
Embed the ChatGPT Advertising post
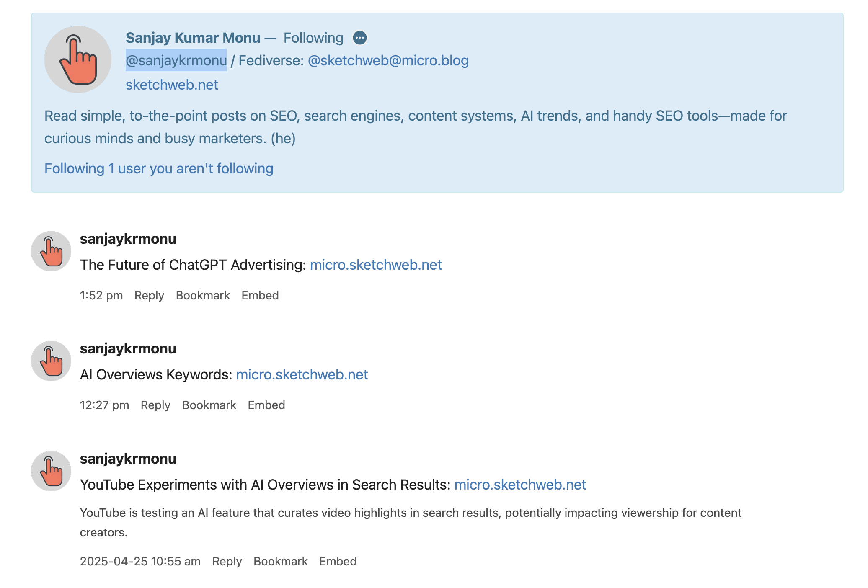point(260,295)
